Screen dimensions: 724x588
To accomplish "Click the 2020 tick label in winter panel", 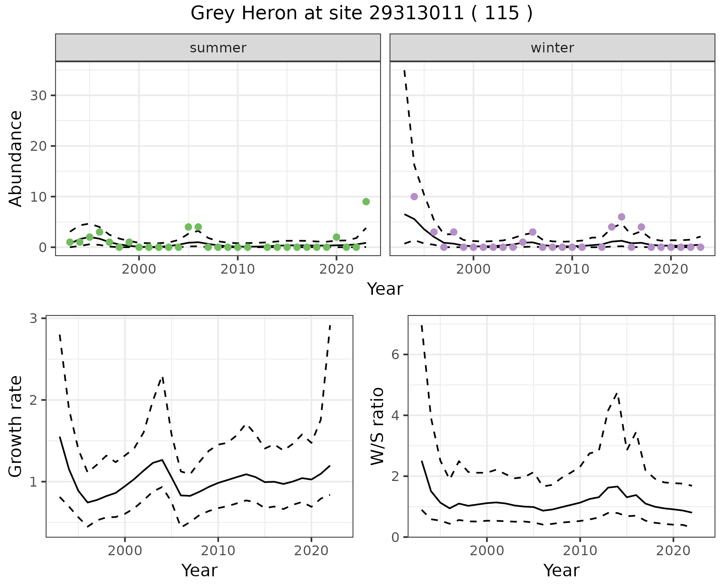I will tap(670, 269).
